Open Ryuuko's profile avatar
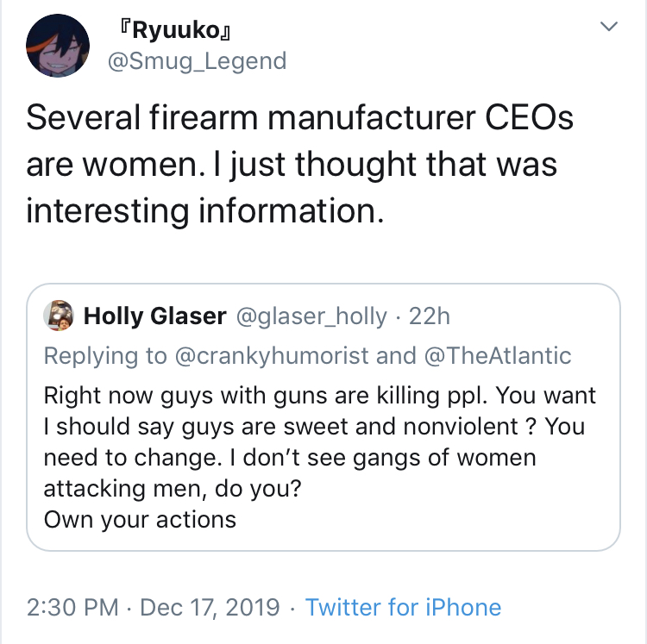The height and width of the screenshot is (644, 647). pos(58,46)
